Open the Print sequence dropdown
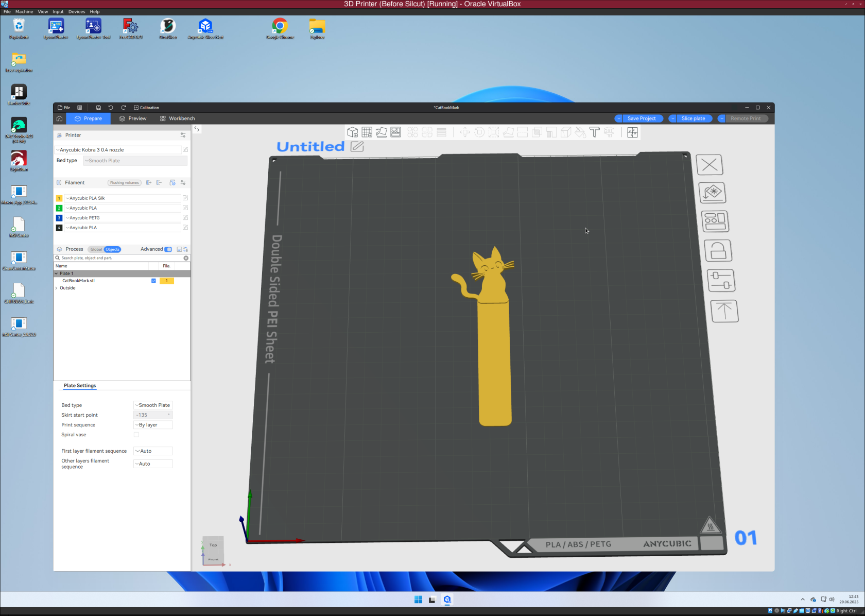This screenshot has width=865, height=616. coord(153,424)
